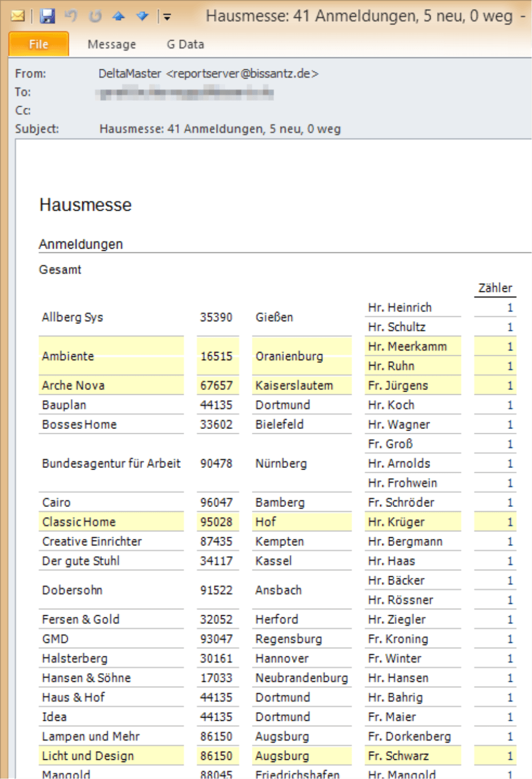Click Haus & Hof entry
This screenshot has width=532, height=779.
coord(73,697)
